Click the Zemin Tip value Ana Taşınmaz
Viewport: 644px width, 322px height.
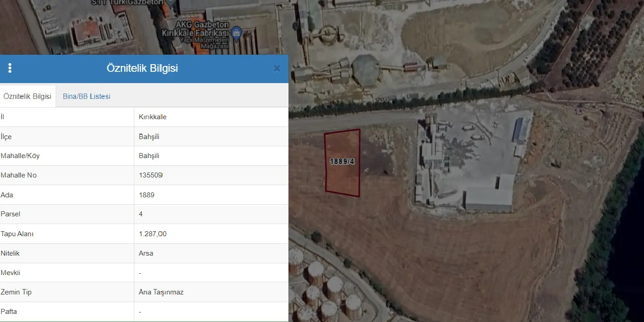point(161,292)
